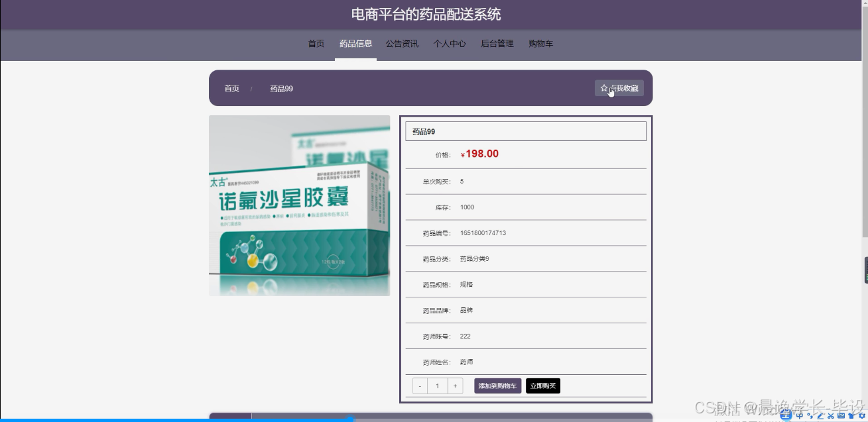Select the 库存 value 1000
The height and width of the screenshot is (422, 868).
467,207
